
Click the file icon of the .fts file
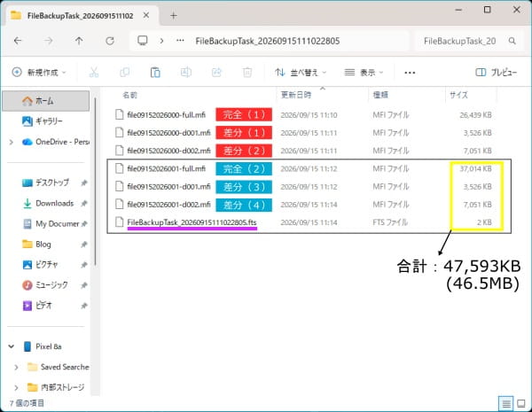[119, 222]
